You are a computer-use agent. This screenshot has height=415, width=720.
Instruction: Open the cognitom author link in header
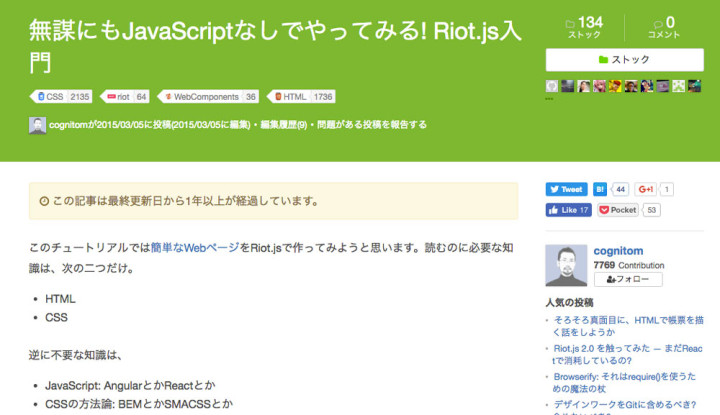[66, 125]
